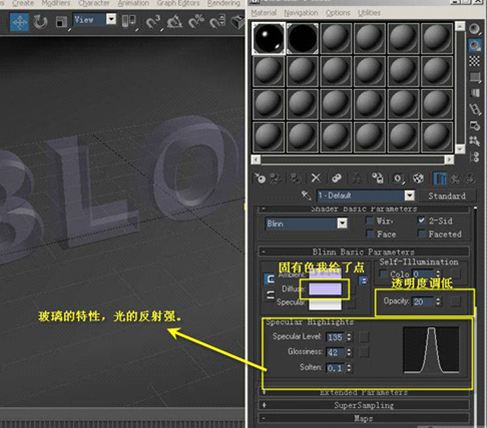Open the Options menu
This screenshot has height=428, width=487.
338,13
